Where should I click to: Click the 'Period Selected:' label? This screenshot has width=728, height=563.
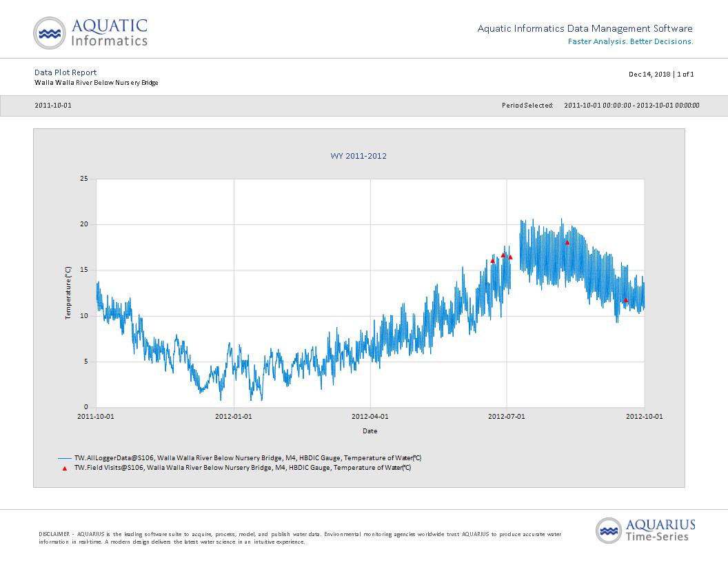[527, 106]
